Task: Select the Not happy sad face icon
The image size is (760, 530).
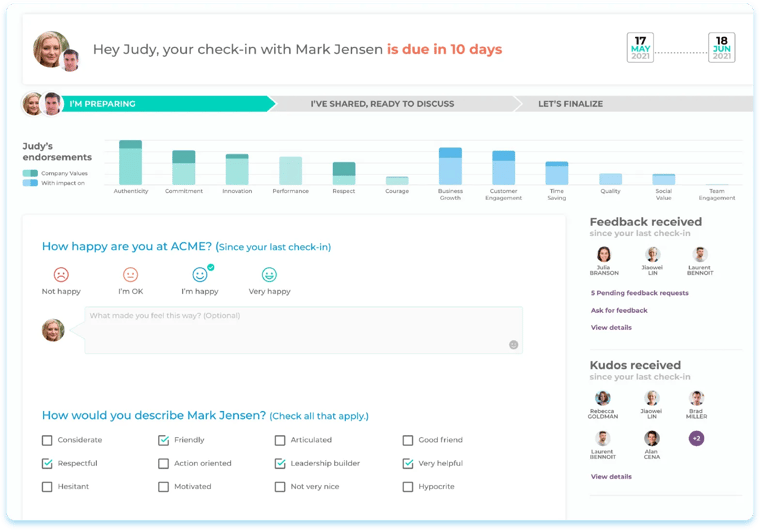Action: tap(61, 275)
